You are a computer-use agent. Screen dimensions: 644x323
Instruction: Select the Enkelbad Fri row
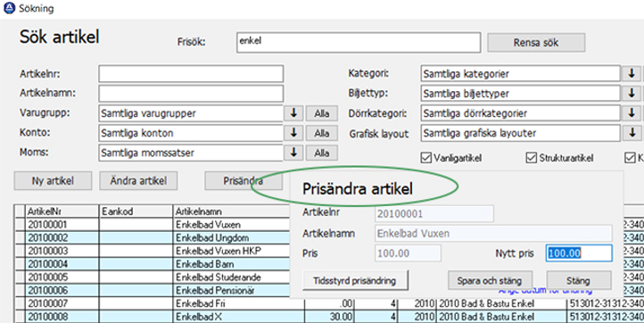click(x=328, y=303)
